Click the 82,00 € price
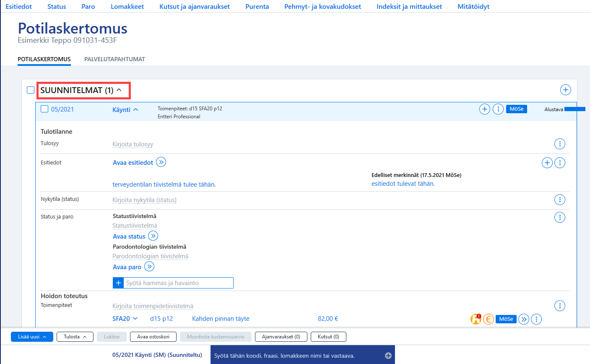This screenshot has height=364, width=590. tap(328, 319)
